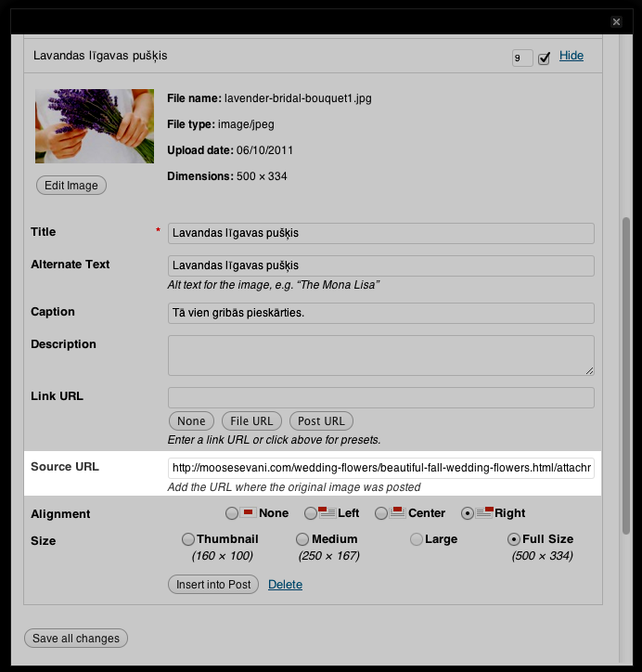Select alignment Left radio button
642x672 pixels.
[311, 513]
